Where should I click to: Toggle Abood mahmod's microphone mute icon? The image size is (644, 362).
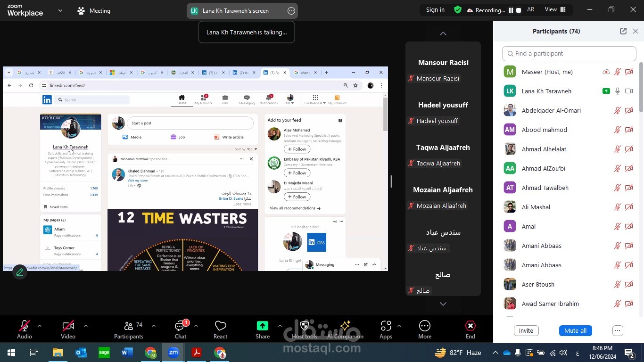tap(617, 130)
